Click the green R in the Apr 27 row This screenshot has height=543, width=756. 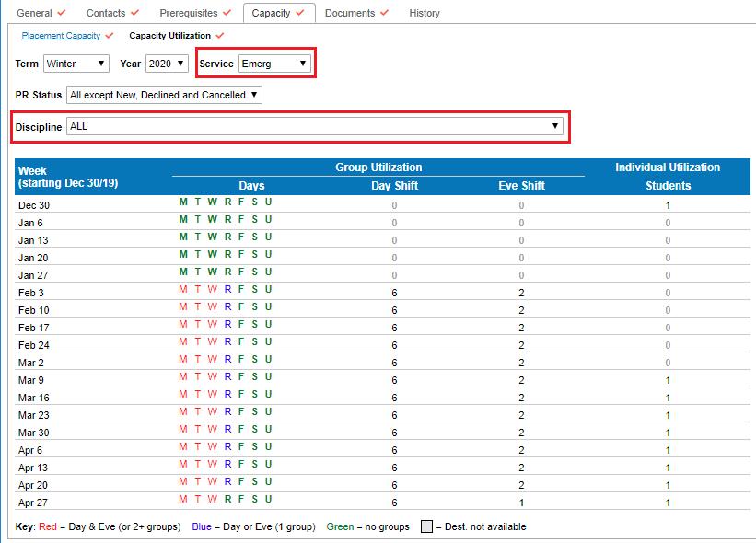click(227, 499)
